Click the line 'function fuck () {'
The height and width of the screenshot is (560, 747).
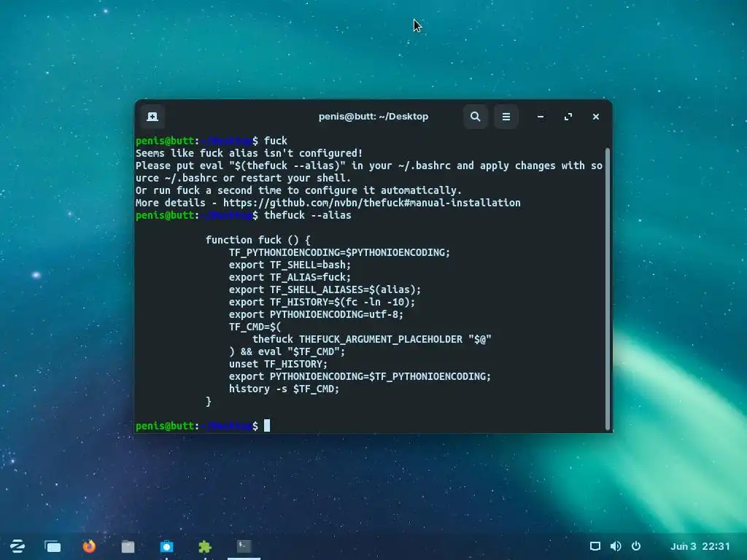(258, 240)
